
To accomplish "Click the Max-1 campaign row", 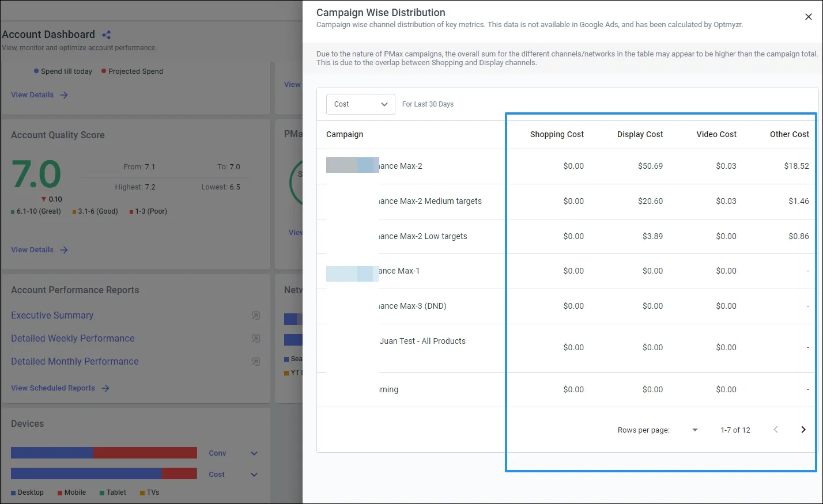I will (x=567, y=271).
